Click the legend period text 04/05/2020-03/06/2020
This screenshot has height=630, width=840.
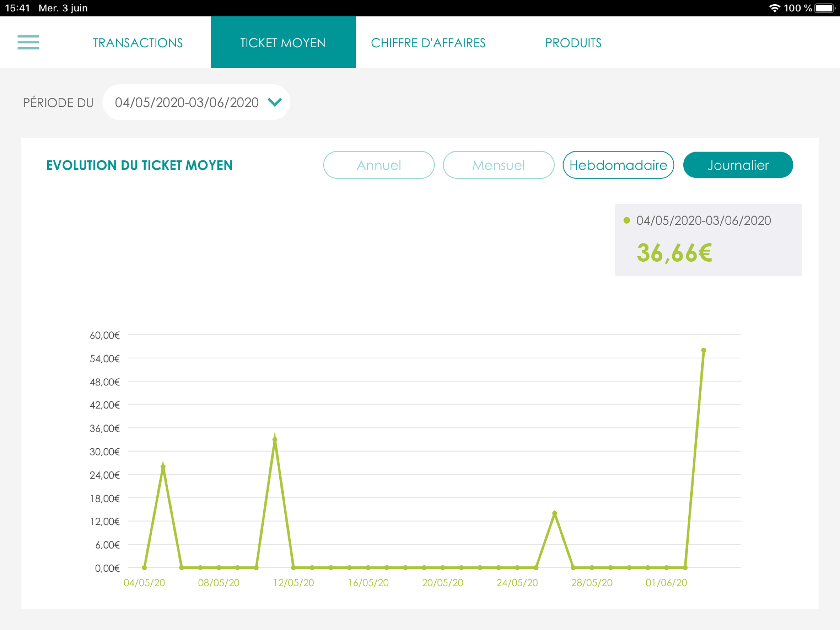(704, 220)
